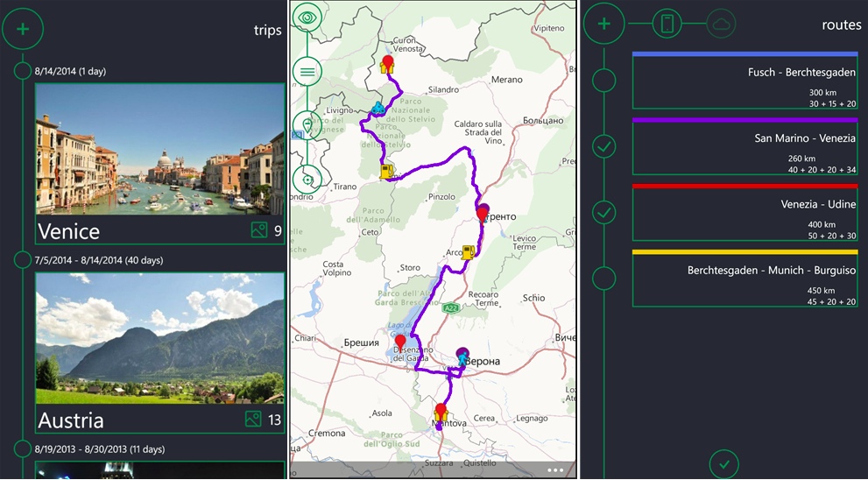Click the location pin icon on the map
The image size is (868, 480).
pyautogui.click(x=307, y=125)
